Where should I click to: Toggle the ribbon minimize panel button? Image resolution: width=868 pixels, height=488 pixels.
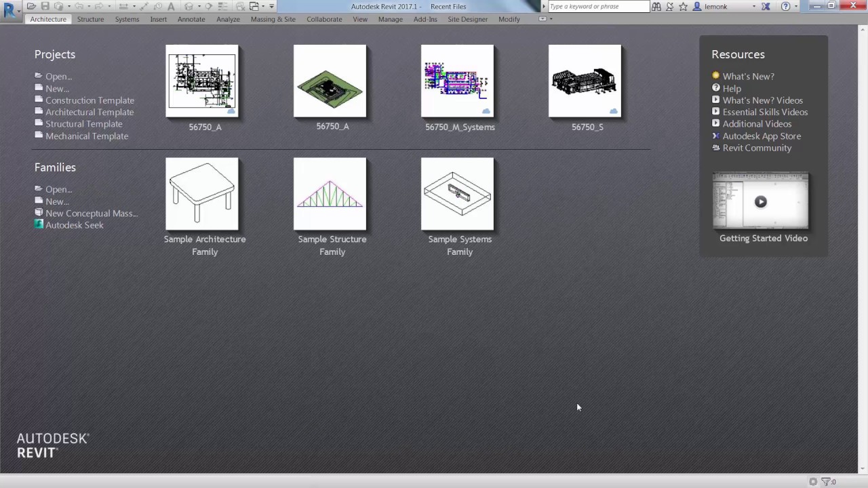click(542, 19)
